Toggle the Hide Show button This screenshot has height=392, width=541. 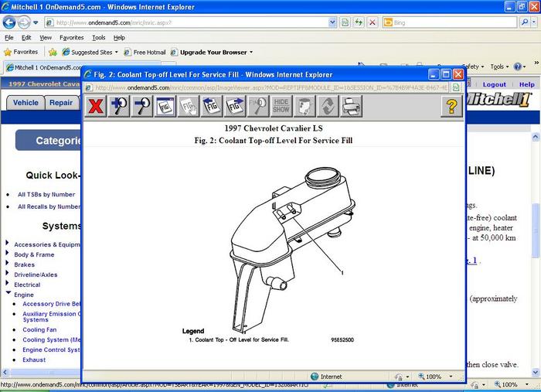tap(281, 106)
